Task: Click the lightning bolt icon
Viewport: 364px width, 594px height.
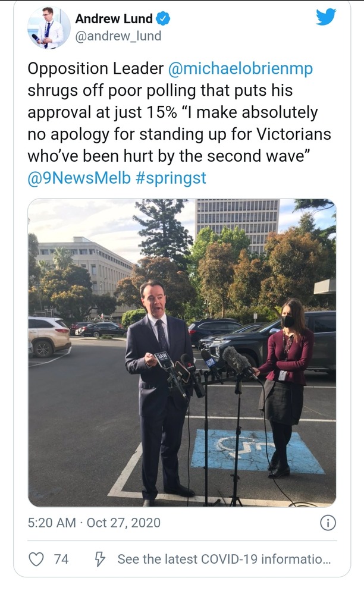Action: point(99,559)
